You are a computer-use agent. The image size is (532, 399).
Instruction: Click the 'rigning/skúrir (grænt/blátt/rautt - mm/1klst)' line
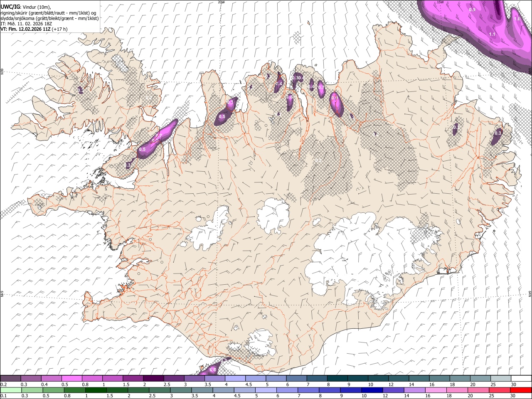point(45,13)
